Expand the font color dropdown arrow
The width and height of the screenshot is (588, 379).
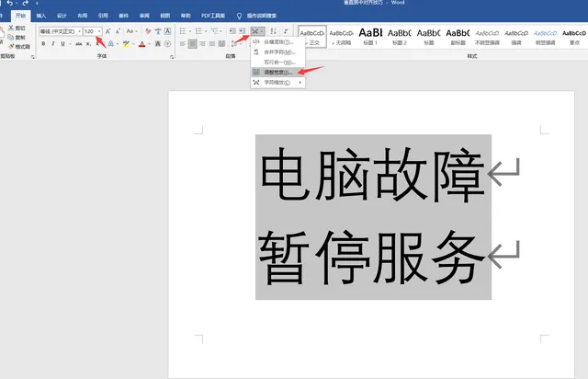coord(149,44)
